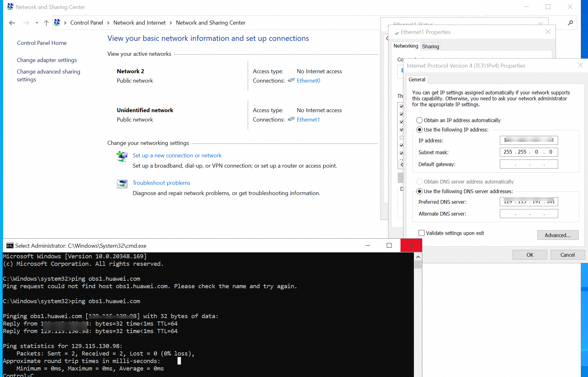
Task: Select Network and Sharing Center breadcrumb
Action: coord(211,23)
